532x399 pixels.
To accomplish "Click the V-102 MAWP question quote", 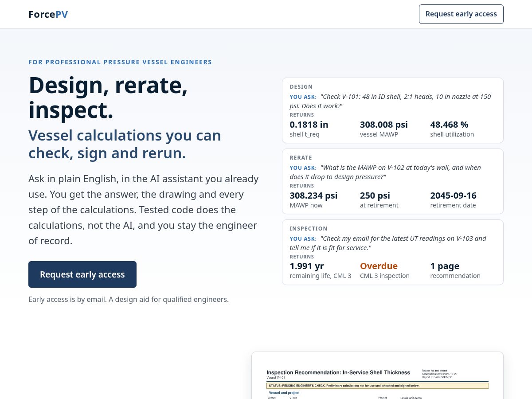I will pos(385,172).
